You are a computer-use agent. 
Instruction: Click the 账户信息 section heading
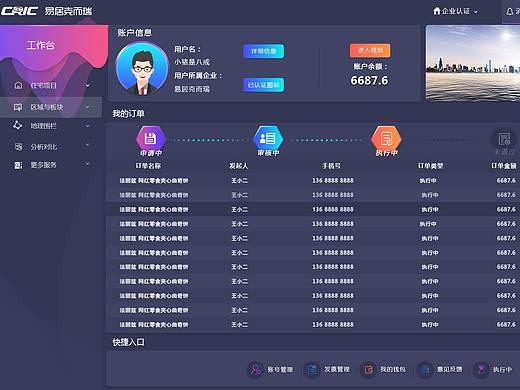tap(134, 33)
